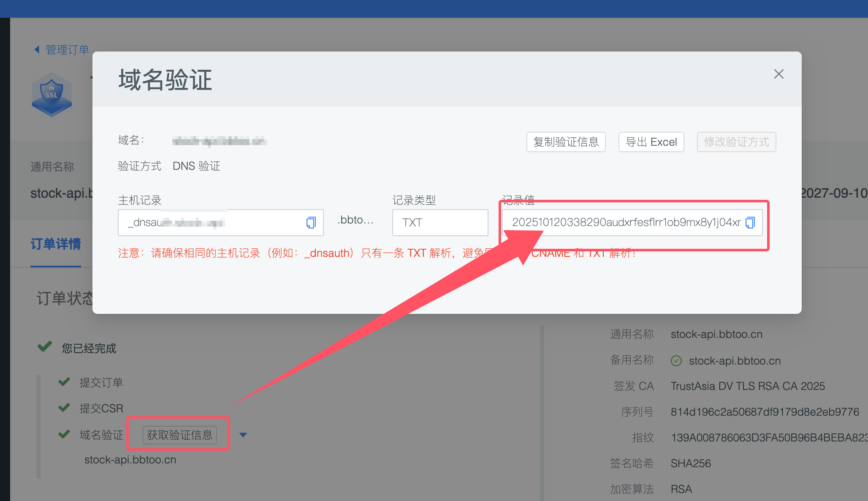This screenshot has height=501, width=868.
Task: Click the 您已经完成 status checkmark
Action: 45,347
